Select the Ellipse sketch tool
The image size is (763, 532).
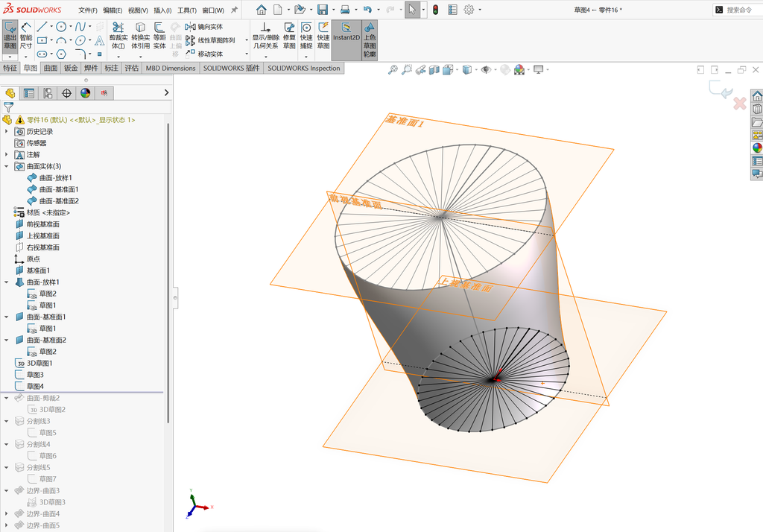click(80, 40)
